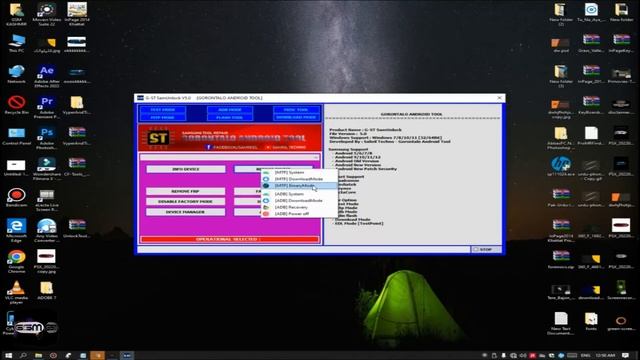This screenshot has height=360, width=640.
Task: Select [ADB] DownloadMode in the popup menu
Action: pos(299,201)
